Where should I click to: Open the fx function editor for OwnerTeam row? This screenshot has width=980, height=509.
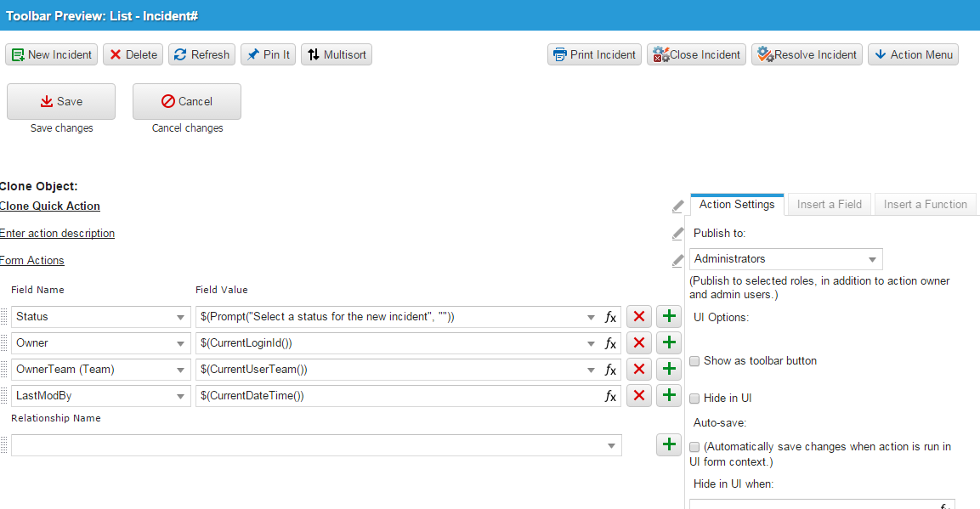(610, 370)
